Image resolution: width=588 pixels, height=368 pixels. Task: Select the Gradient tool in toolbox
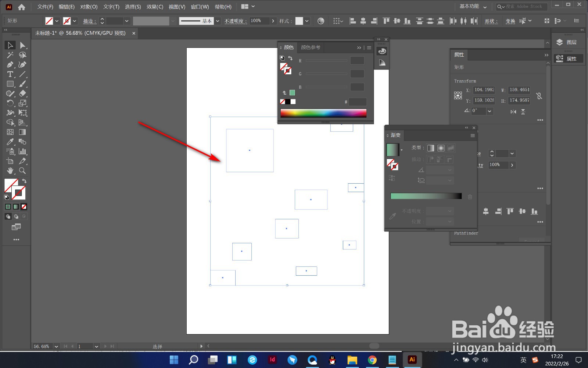pos(22,132)
